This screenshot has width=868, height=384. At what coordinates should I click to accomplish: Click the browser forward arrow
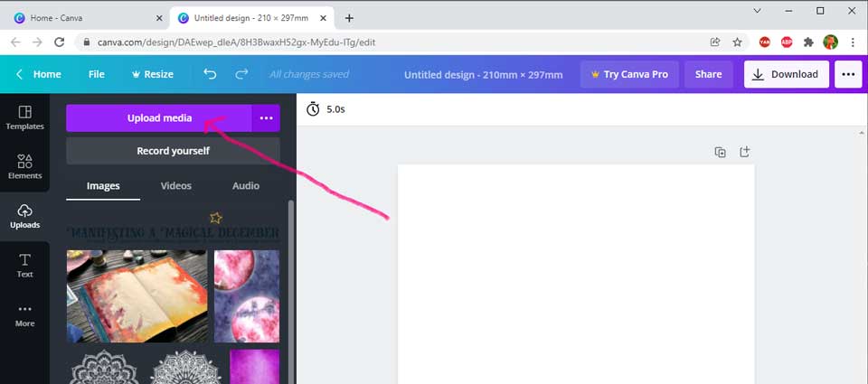pyautogui.click(x=37, y=42)
